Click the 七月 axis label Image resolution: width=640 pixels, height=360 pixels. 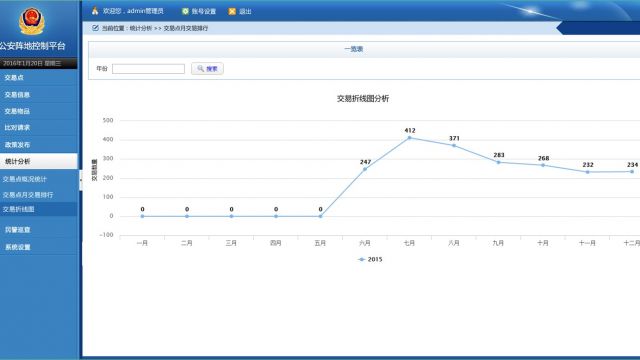pyautogui.click(x=409, y=243)
